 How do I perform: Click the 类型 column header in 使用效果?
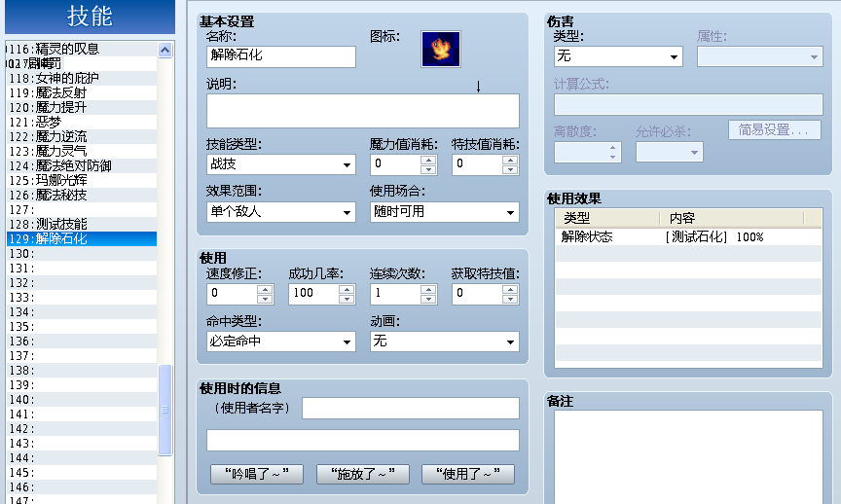point(607,218)
